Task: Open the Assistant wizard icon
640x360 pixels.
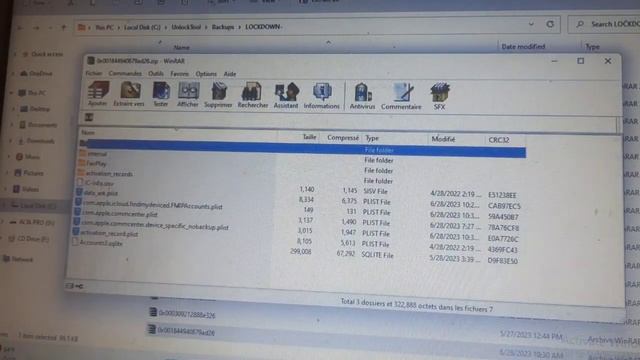Action: coord(286,96)
